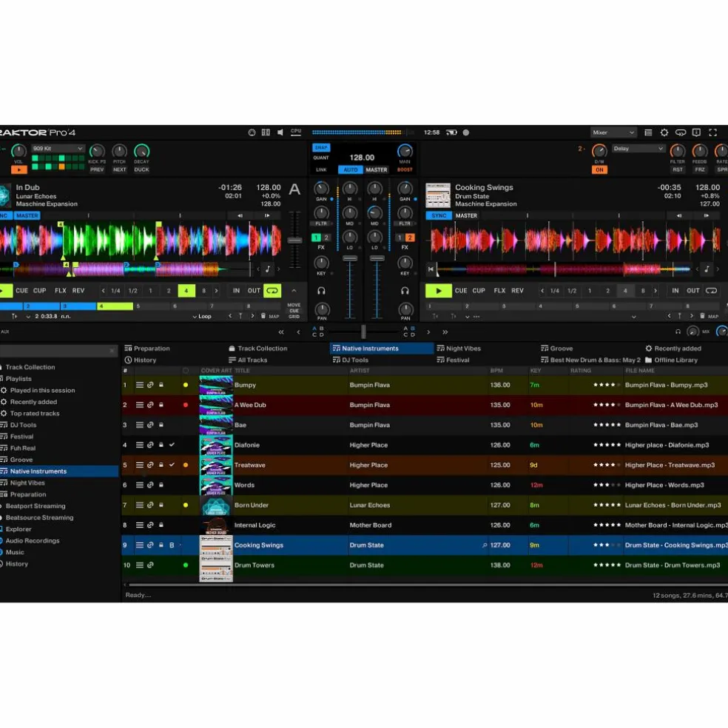Click the crossfader fast-left double arrow
The image size is (728, 728).
pyautogui.click(x=281, y=332)
